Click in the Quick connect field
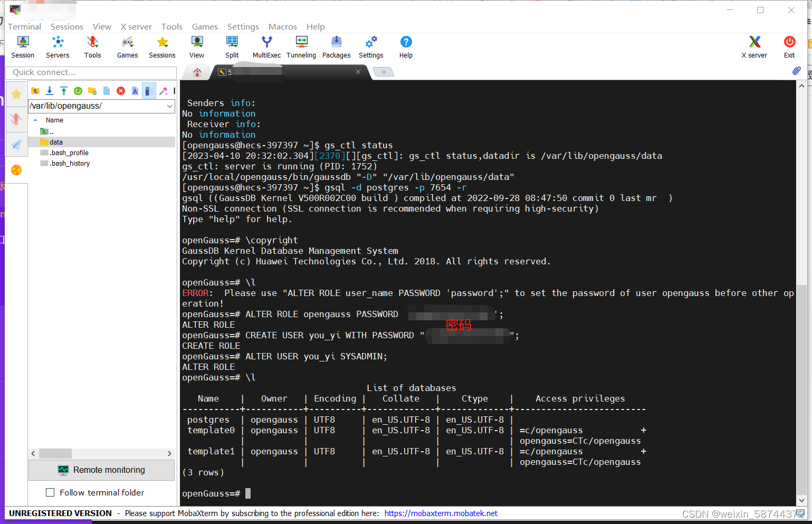The width and height of the screenshot is (812, 524). pyautogui.click(x=91, y=72)
